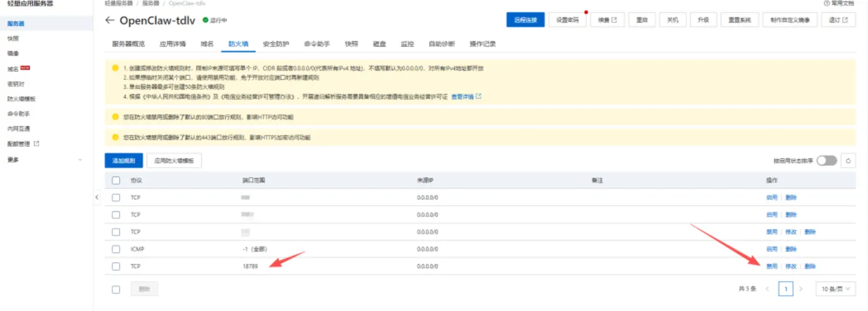This screenshot has height=311, width=868.
Task: Click the -1 (全部) port range cell
Action: [255, 249]
